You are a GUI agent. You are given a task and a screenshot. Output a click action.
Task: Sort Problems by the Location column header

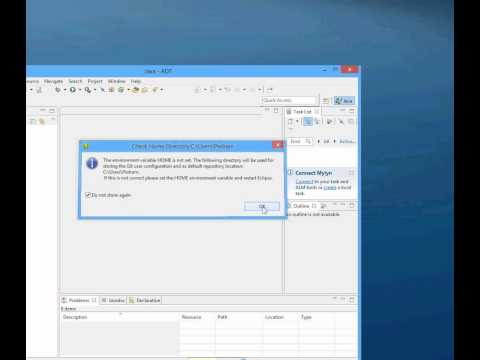[281, 317]
